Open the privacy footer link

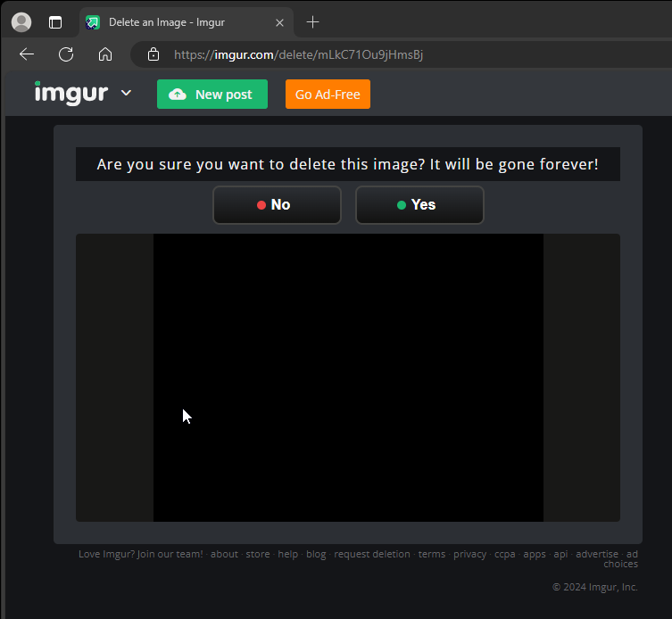tap(469, 554)
